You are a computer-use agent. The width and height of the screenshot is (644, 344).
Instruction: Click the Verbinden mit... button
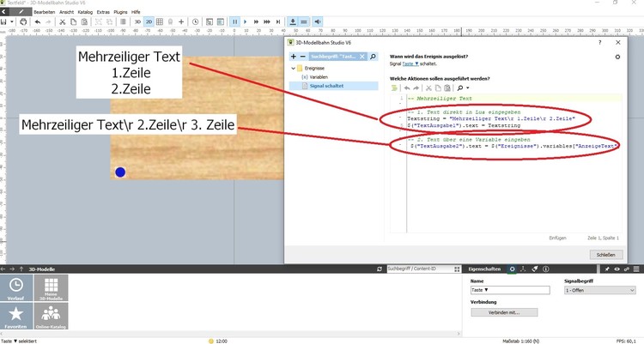click(x=504, y=312)
